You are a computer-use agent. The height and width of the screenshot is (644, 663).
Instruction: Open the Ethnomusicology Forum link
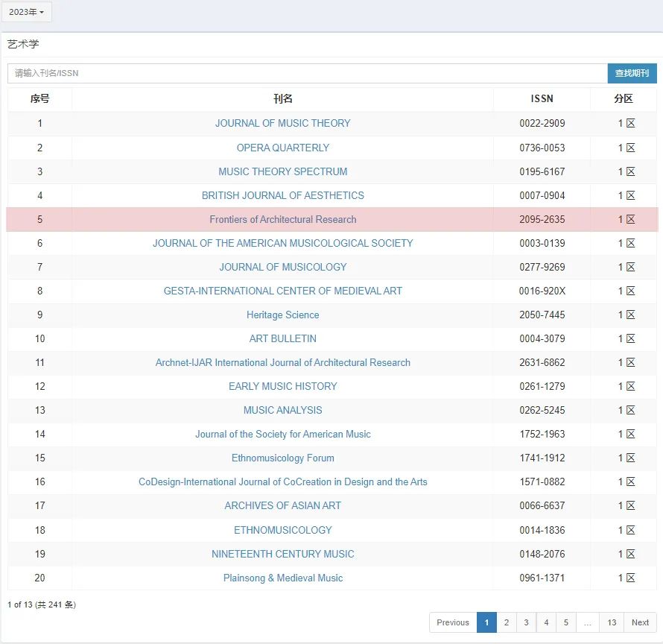pyautogui.click(x=282, y=458)
